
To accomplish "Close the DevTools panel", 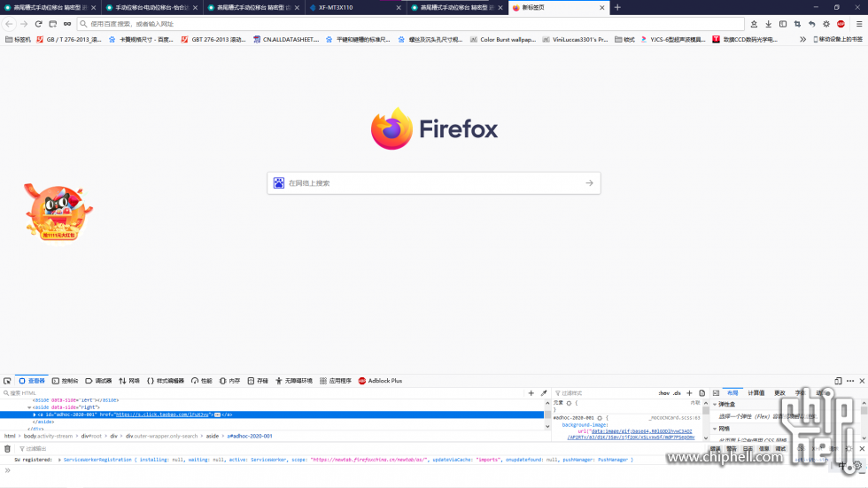I will click(862, 381).
